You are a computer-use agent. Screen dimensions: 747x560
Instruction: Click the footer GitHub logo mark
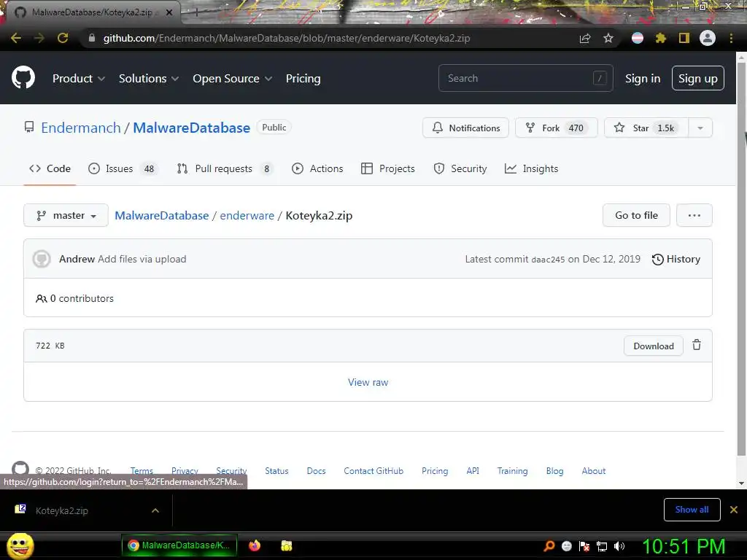point(20,468)
